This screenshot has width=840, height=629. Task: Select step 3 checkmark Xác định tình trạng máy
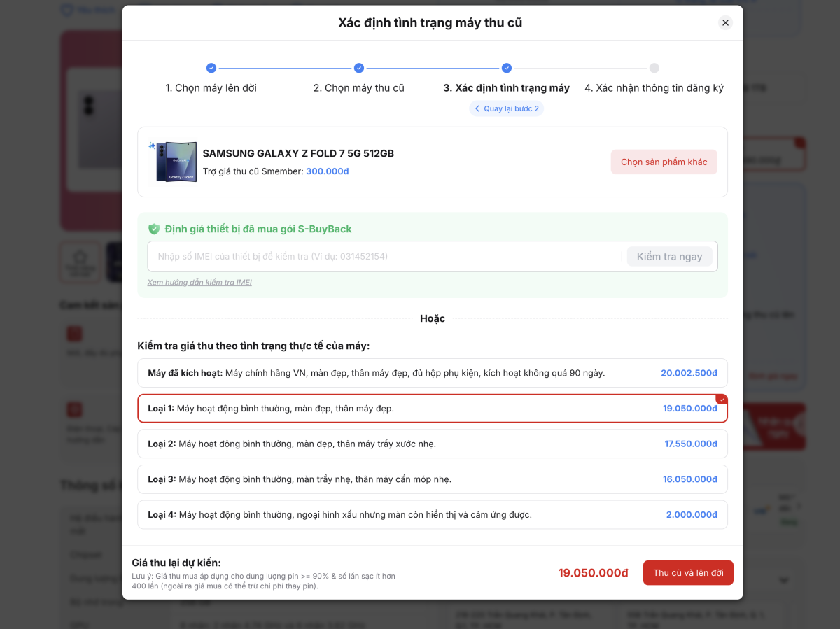(x=507, y=68)
